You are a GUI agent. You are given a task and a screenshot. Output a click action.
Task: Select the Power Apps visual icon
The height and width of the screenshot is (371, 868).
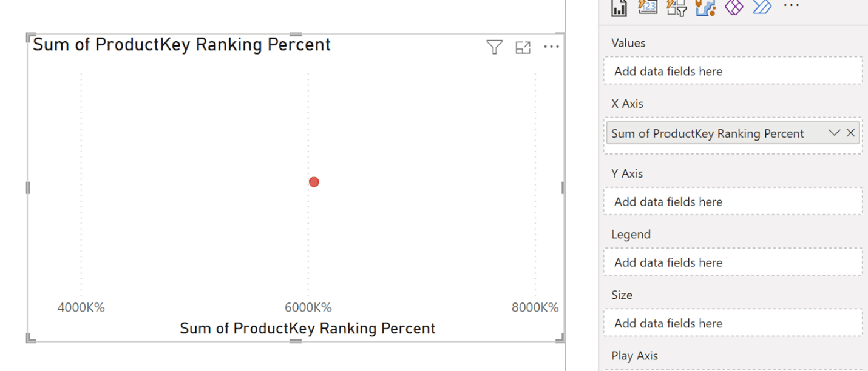tap(733, 7)
